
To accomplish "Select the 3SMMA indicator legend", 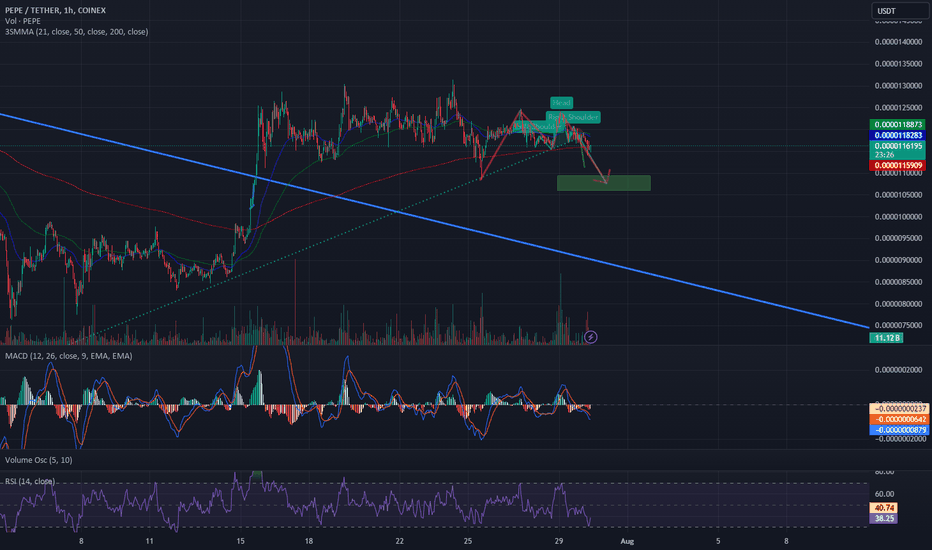I will coord(77,32).
